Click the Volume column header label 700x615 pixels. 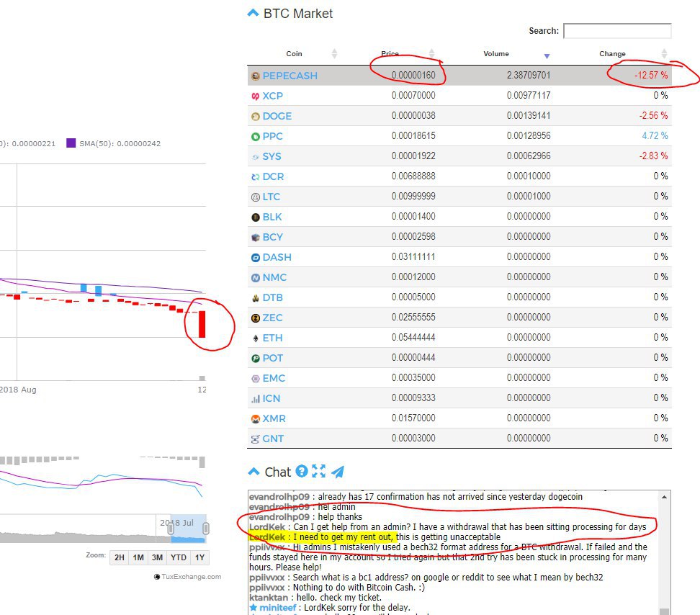(x=496, y=54)
